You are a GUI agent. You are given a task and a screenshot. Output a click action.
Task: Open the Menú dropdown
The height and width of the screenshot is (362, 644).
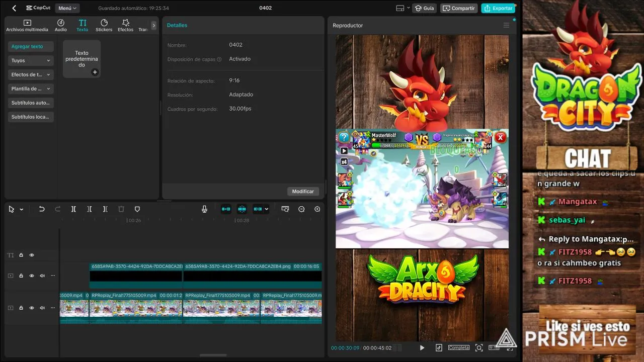(x=67, y=8)
